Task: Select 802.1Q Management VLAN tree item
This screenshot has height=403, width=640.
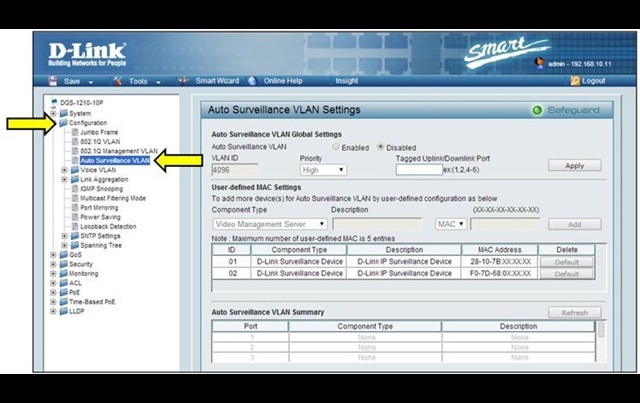Action: (x=119, y=151)
